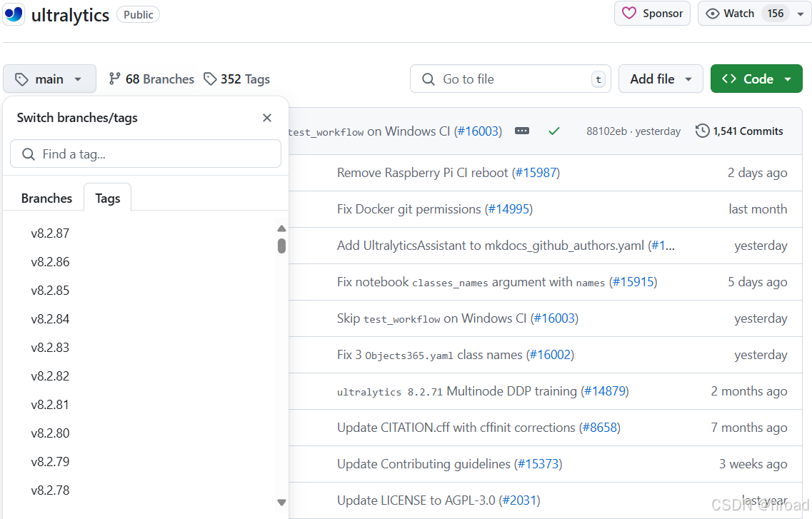
Task: Expand commit message ellipsis button
Action: [522, 131]
